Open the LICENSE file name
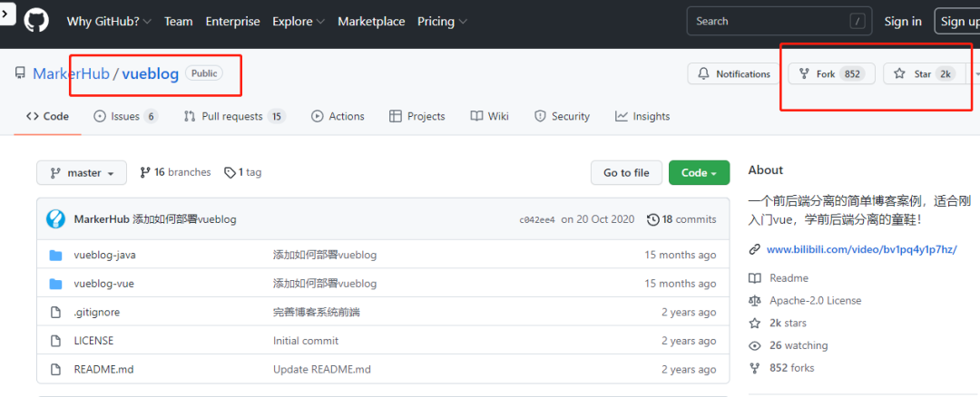The height and width of the screenshot is (397, 980). coord(93,341)
